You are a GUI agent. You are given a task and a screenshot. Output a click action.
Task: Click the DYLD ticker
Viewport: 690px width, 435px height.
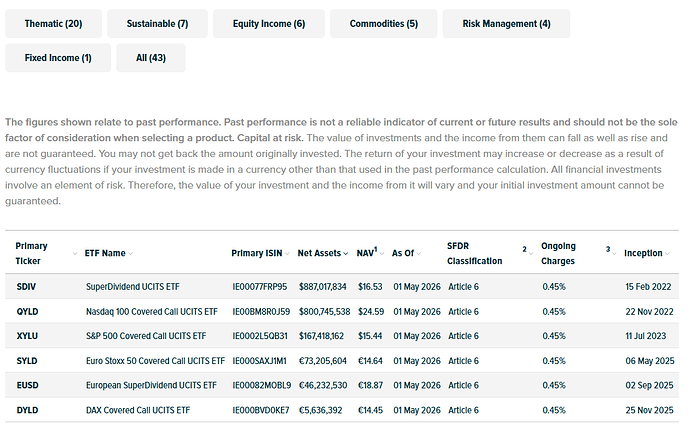(x=27, y=410)
